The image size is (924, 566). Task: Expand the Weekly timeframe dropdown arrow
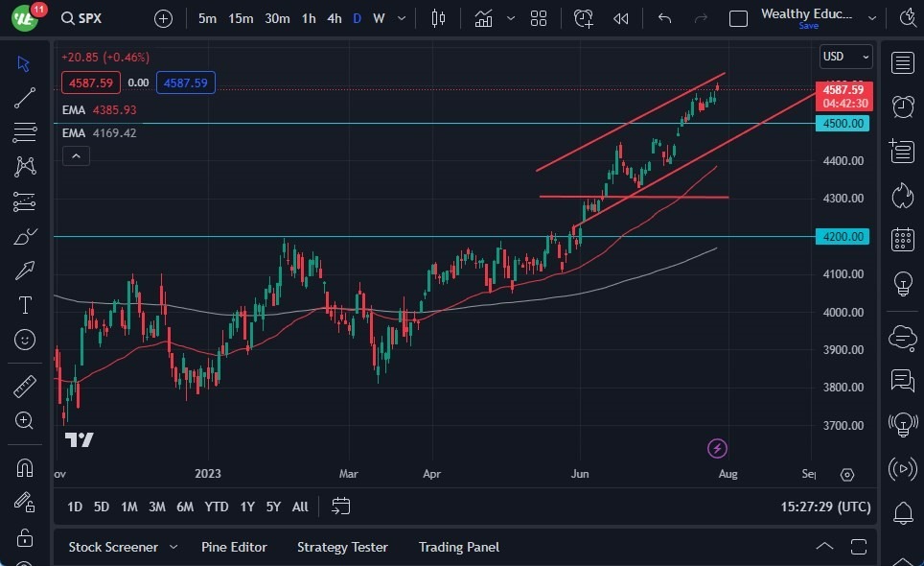pos(401,17)
